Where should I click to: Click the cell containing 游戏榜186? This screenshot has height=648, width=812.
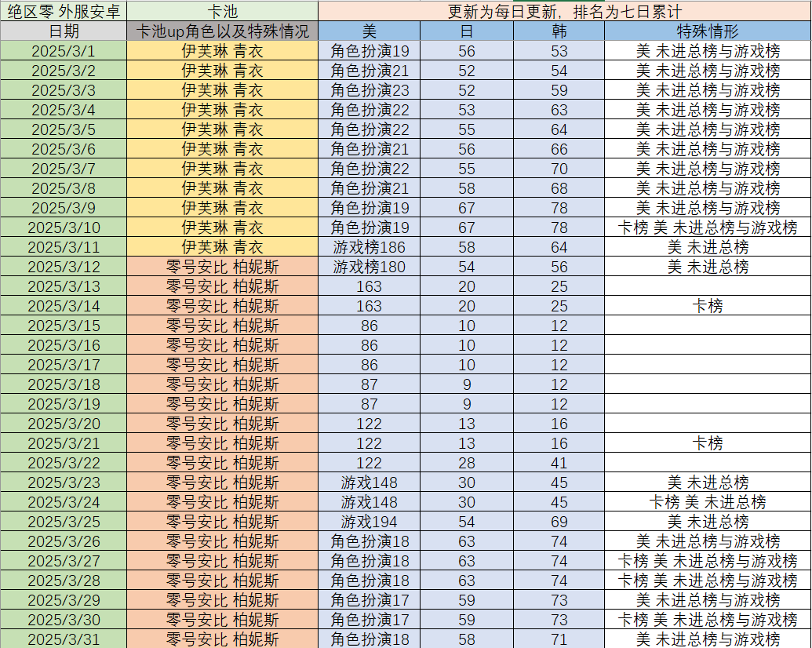[x=370, y=247]
